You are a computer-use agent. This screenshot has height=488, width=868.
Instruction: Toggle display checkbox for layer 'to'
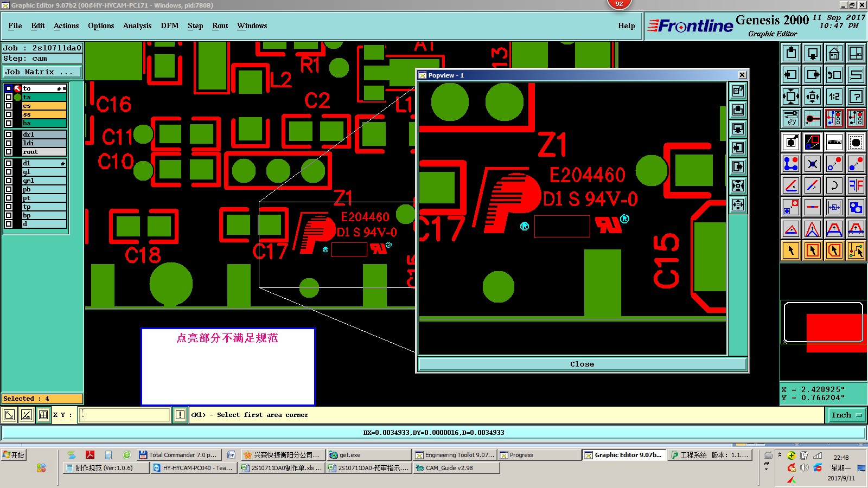(9, 88)
